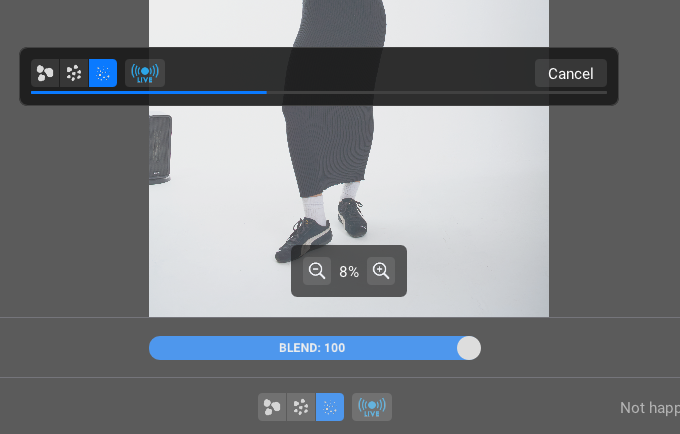This screenshot has width=680, height=434.
Task: Click the BLEND: 100 slider track
Action: [315, 348]
